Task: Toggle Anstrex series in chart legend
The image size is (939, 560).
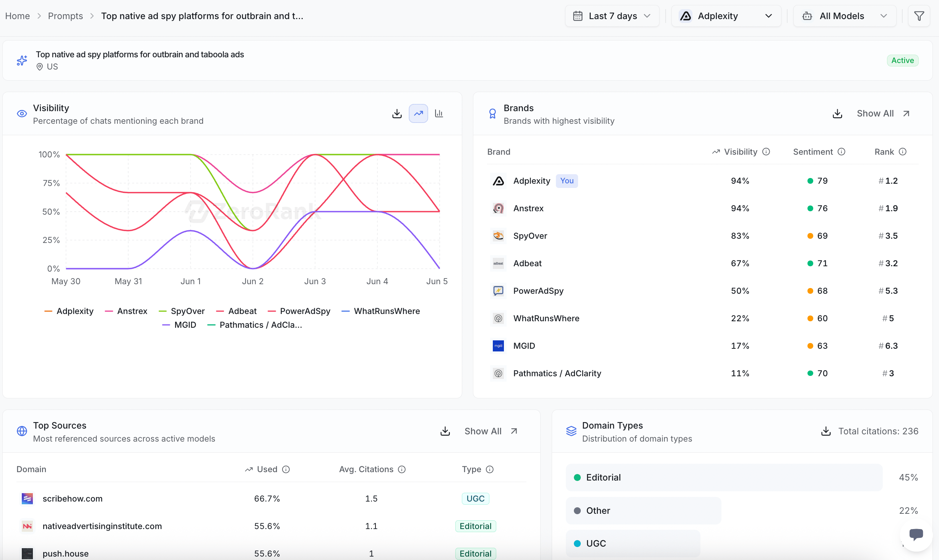Action: pos(126,311)
